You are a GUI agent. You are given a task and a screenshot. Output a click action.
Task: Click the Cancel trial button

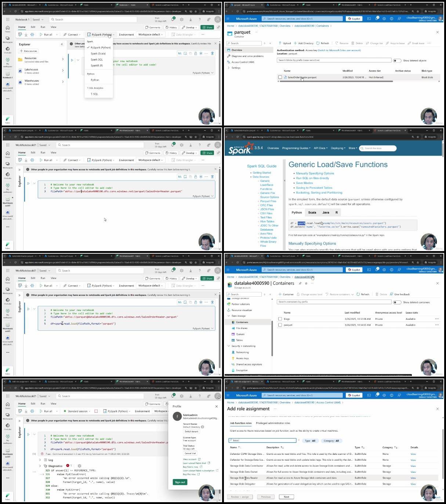pyautogui.click(x=190, y=453)
